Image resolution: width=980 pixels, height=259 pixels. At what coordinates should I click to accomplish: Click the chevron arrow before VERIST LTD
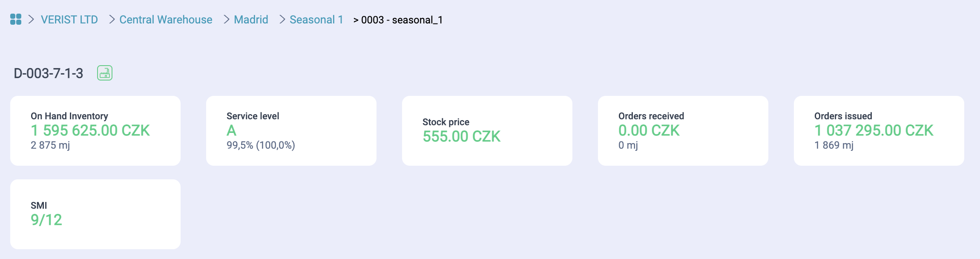click(31, 19)
